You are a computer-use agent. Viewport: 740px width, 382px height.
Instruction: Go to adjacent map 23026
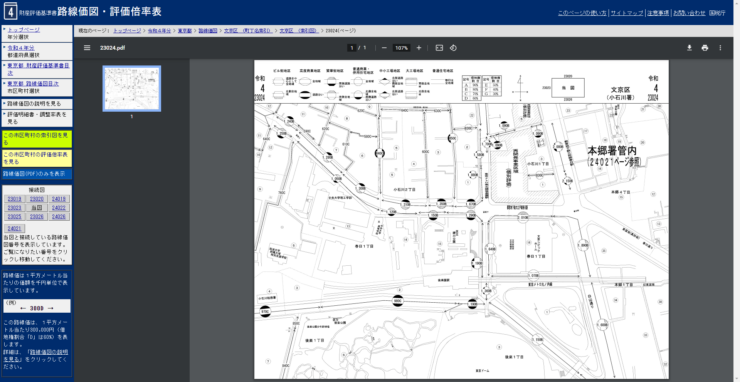tap(37, 216)
